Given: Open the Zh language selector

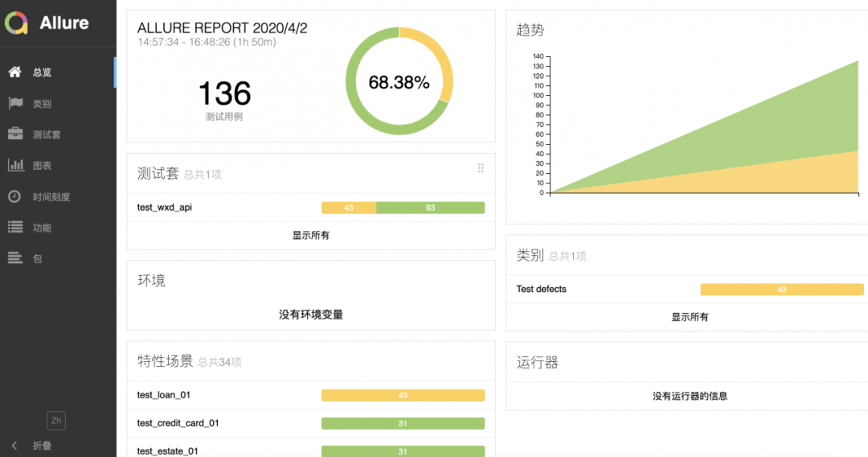Looking at the screenshot, I should (56, 421).
